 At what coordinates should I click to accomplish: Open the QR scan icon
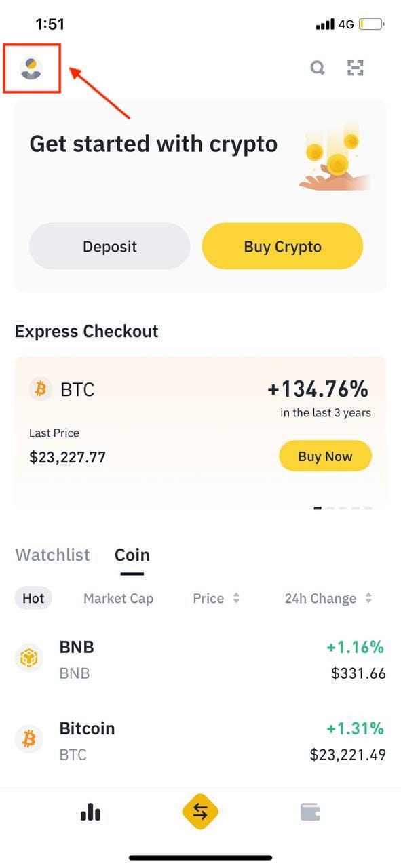click(356, 68)
